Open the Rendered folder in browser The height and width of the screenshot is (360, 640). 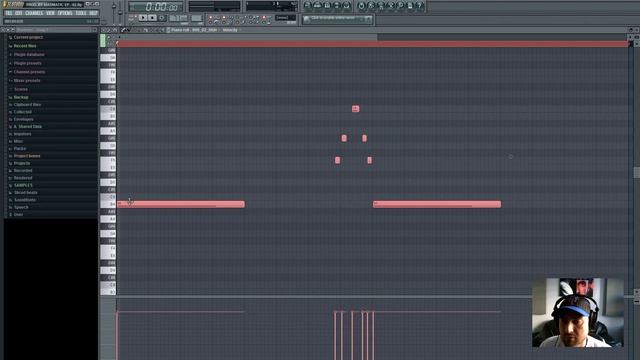click(x=23, y=178)
